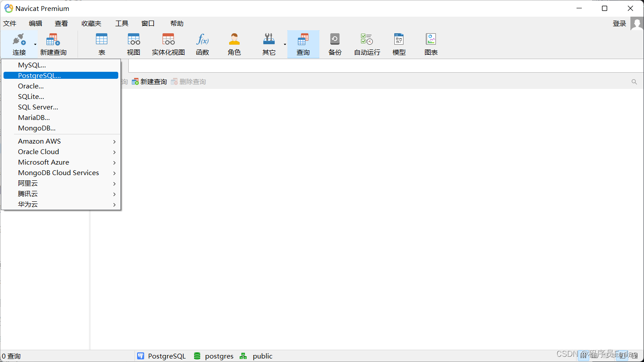644x362 pixels.
Task: Click public schema in status bar
Action: point(256,356)
